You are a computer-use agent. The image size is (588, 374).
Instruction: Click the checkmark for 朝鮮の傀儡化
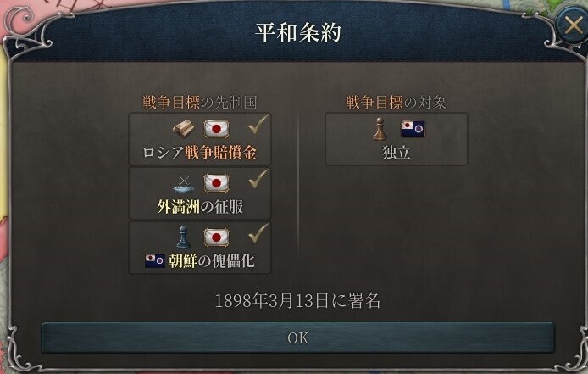(258, 233)
